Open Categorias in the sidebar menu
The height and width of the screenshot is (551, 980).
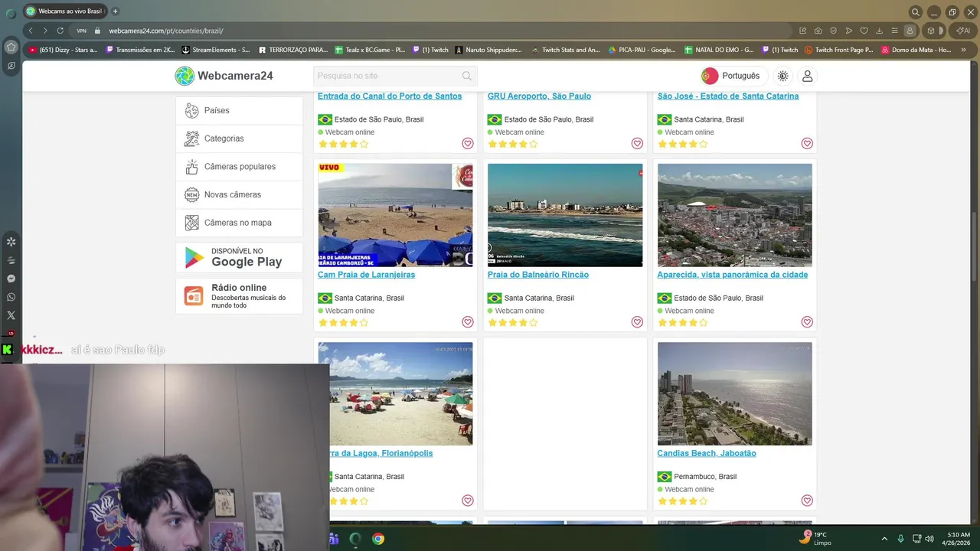click(239, 139)
